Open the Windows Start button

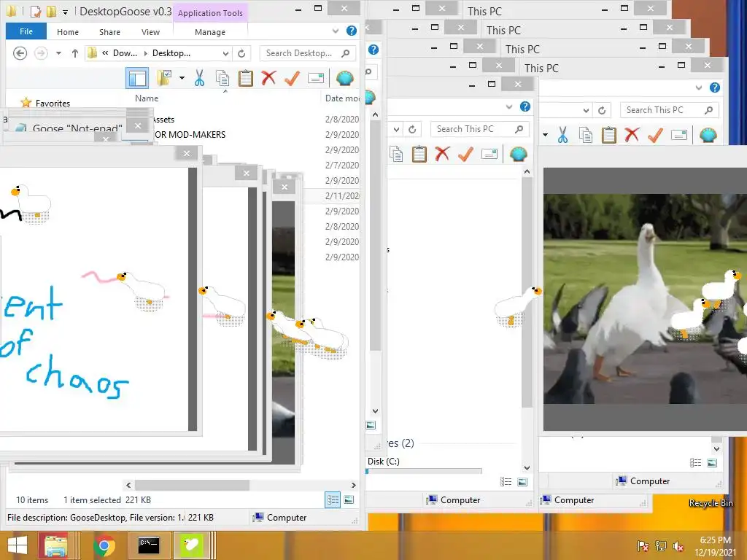tap(18, 545)
